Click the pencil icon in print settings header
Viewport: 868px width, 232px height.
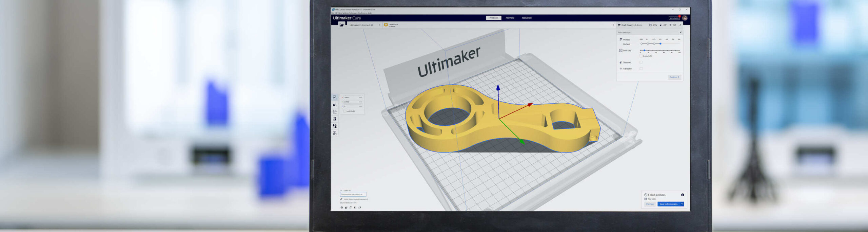[680, 25]
